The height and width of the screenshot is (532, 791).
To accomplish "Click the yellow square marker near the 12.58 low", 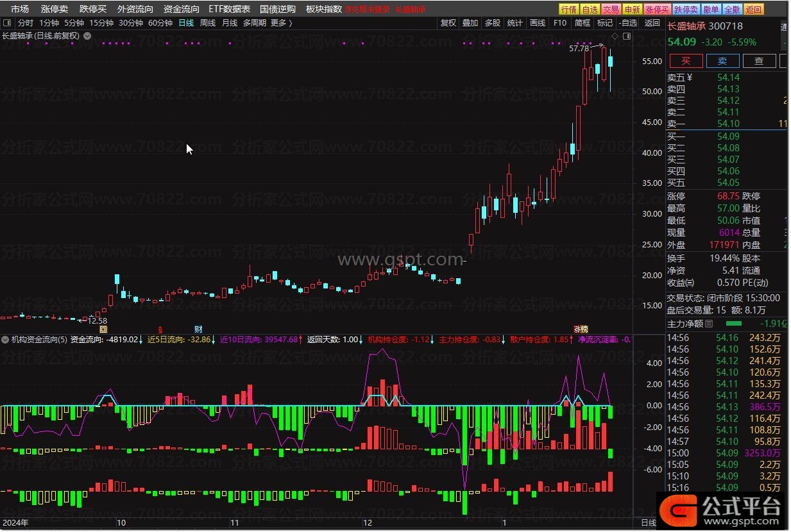I will point(103,328).
